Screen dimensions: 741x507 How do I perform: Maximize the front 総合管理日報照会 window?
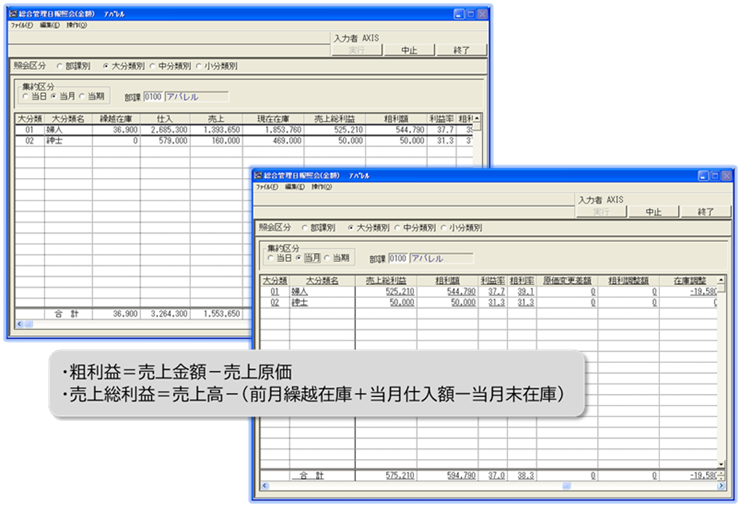pyautogui.click(x=715, y=175)
